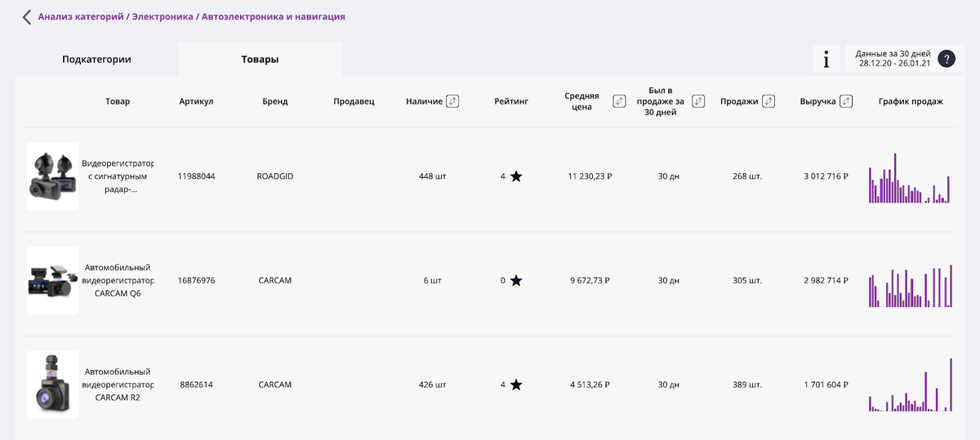Click the breadcrumb category path text

(191, 16)
